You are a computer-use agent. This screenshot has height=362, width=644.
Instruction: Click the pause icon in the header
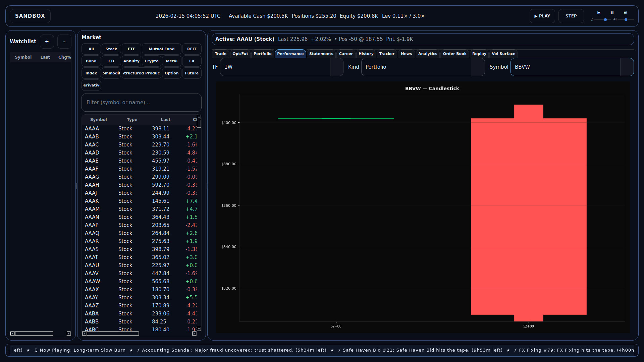[x=612, y=13]
